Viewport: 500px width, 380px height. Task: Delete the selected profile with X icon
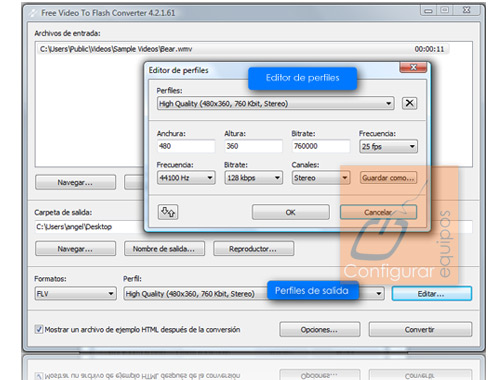coord(409,103)
